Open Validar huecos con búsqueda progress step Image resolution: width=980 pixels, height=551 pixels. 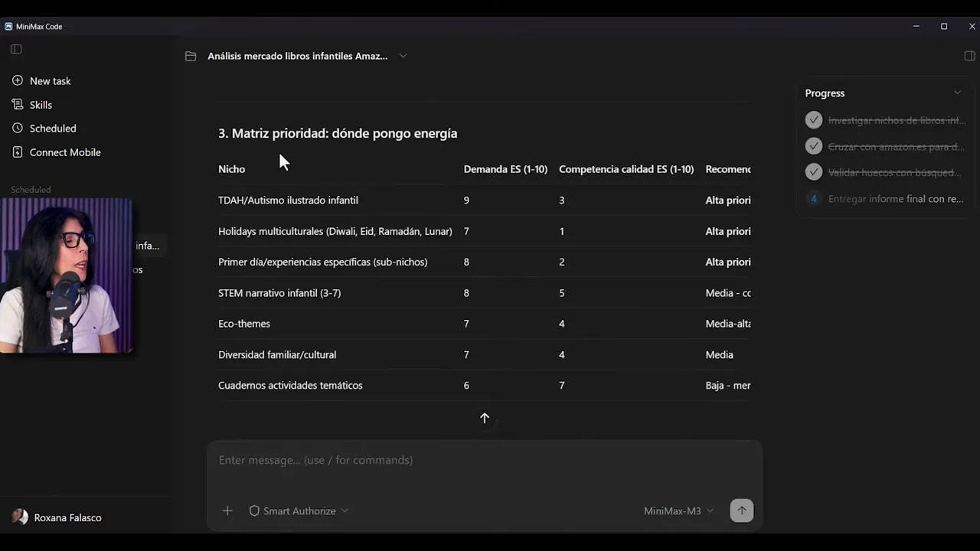point(894,172)
